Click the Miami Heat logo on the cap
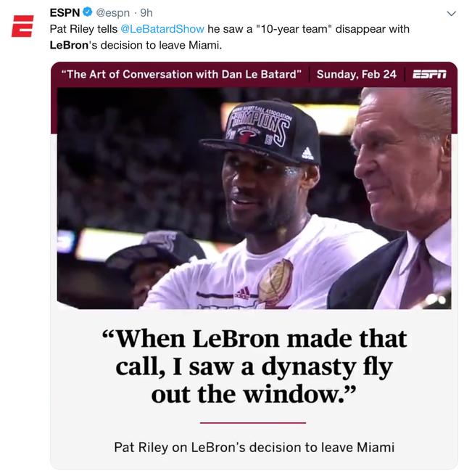 [x=246, y=136]
